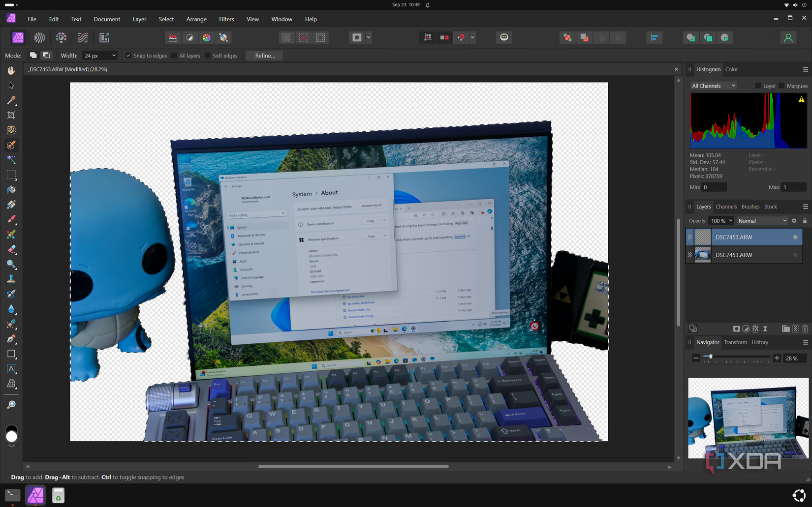
Task: Switch to the Brushes tab
Action: point(750,207)
